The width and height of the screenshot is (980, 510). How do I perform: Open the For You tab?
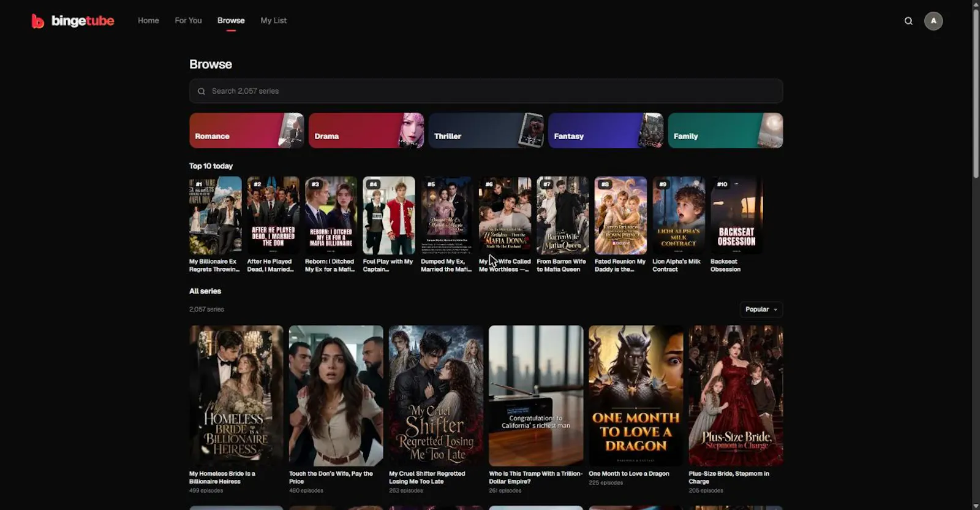tap(188, 20)
